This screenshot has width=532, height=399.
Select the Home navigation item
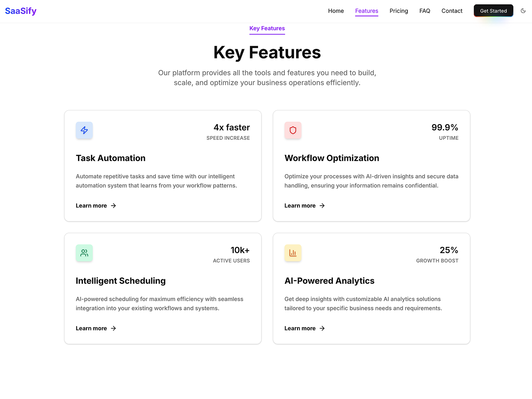pyautogui.click(x=336, y=11)
